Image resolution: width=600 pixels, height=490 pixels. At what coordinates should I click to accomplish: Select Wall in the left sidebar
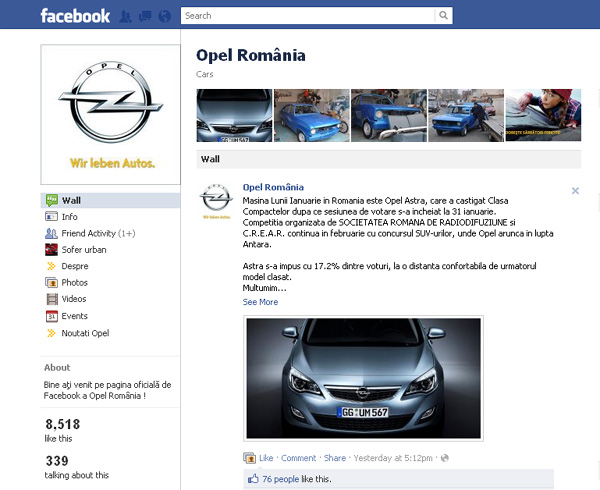pos(71,200)
